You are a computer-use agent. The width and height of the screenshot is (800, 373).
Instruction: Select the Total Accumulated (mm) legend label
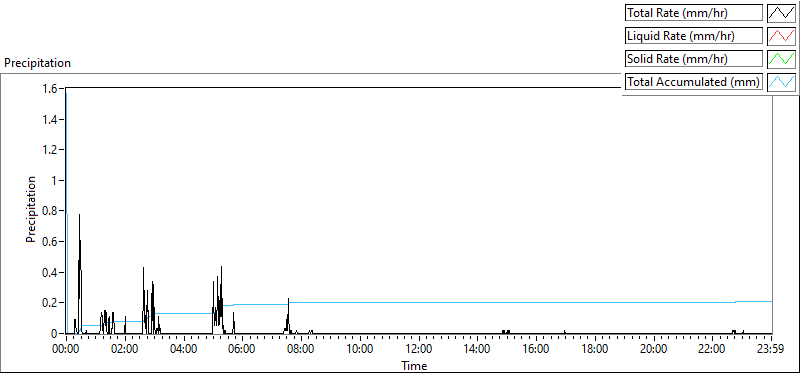(694, 82)
